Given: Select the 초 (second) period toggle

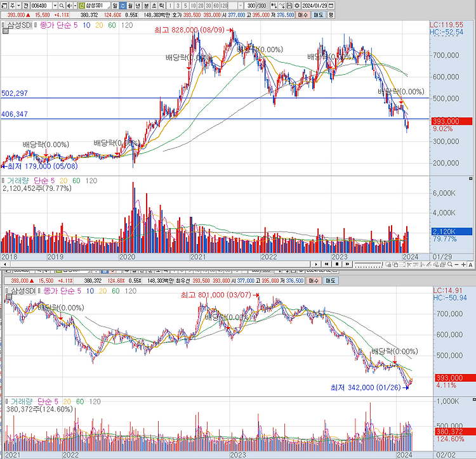Looking at the screenshot, I should click(154, 6).
